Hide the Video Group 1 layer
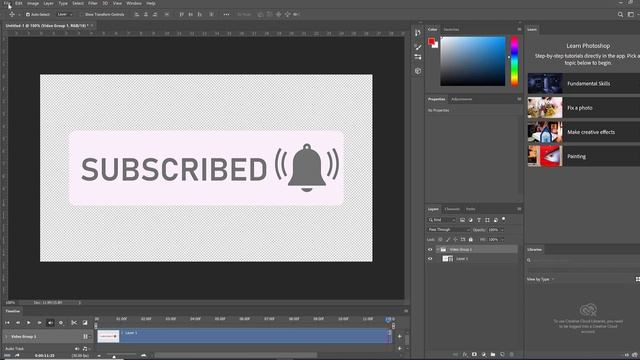 (430, 249)
